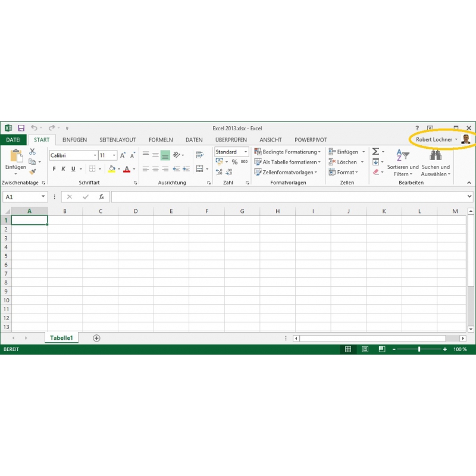Select the Format Painter brush icon
Viewport: 476px width, 476px height.
click(x=32, y=172)
